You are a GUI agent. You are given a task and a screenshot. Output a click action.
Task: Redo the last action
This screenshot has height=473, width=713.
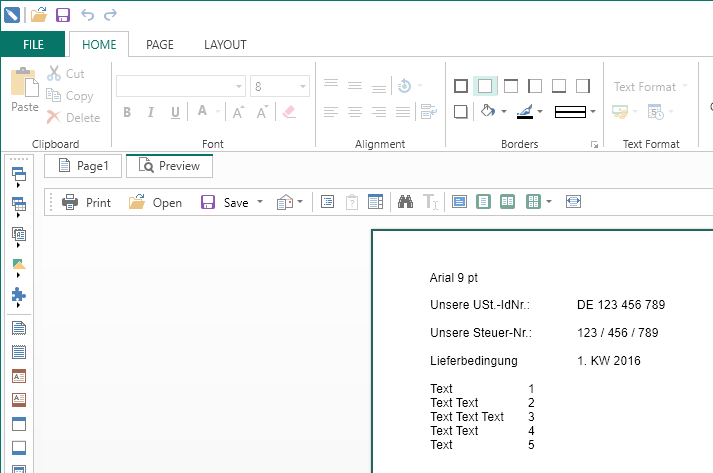click(110, 15)
